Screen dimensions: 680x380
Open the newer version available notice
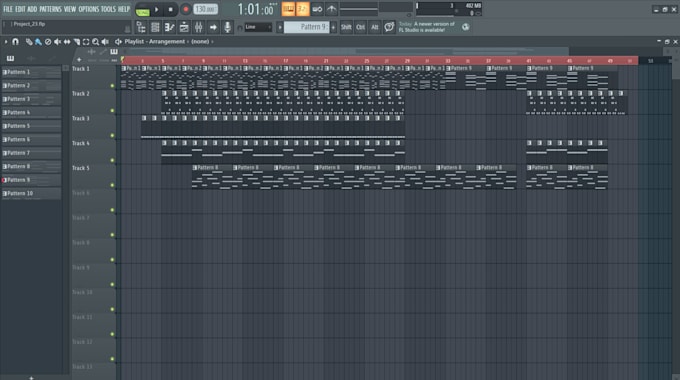pyautogui.click(x=427, y=27)
